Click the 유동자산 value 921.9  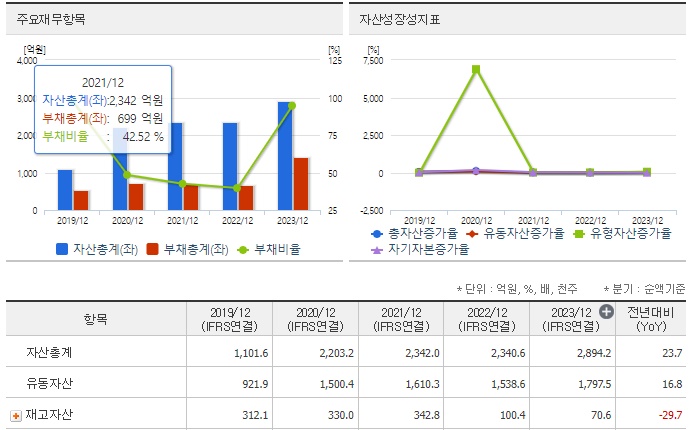tap(255, 384)
